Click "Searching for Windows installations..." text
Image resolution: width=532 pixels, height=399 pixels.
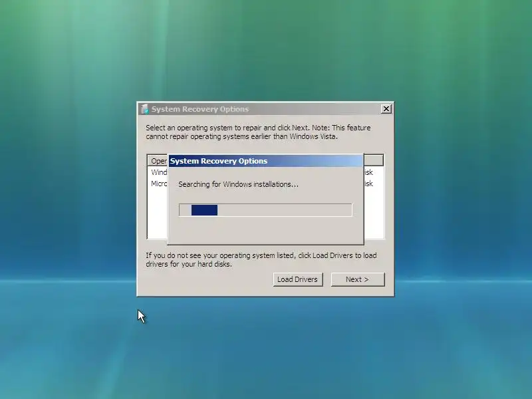(x=238, y=184)
